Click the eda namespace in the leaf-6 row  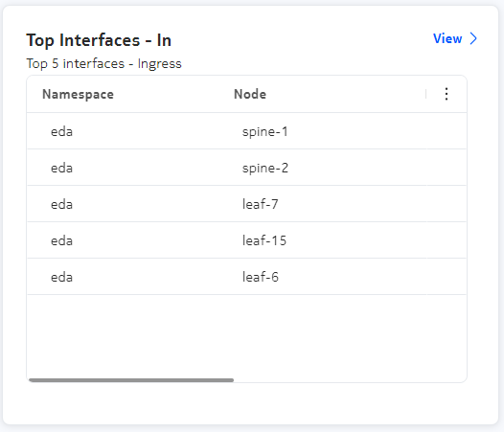click(x=61, y=277)
